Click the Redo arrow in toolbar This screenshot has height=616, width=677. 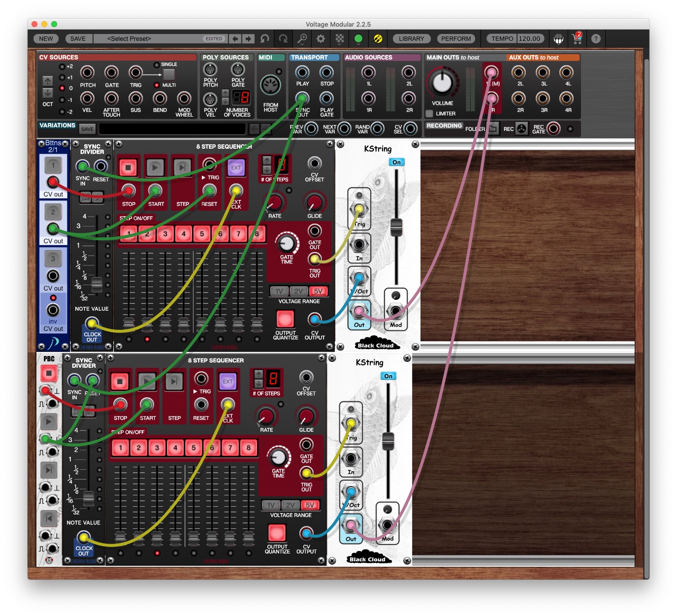click(x=283, y=38)
